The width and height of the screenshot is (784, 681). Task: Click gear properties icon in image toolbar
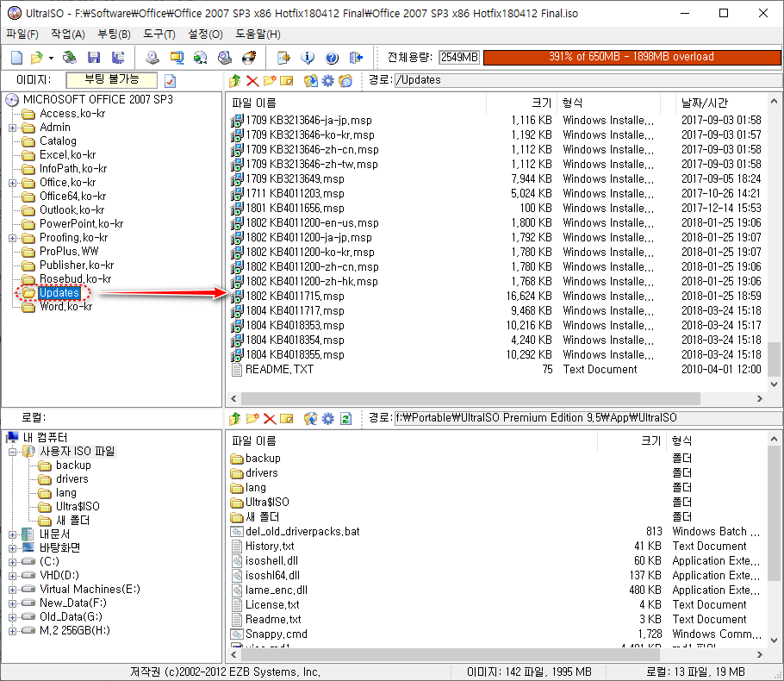[x=327, y=80]
